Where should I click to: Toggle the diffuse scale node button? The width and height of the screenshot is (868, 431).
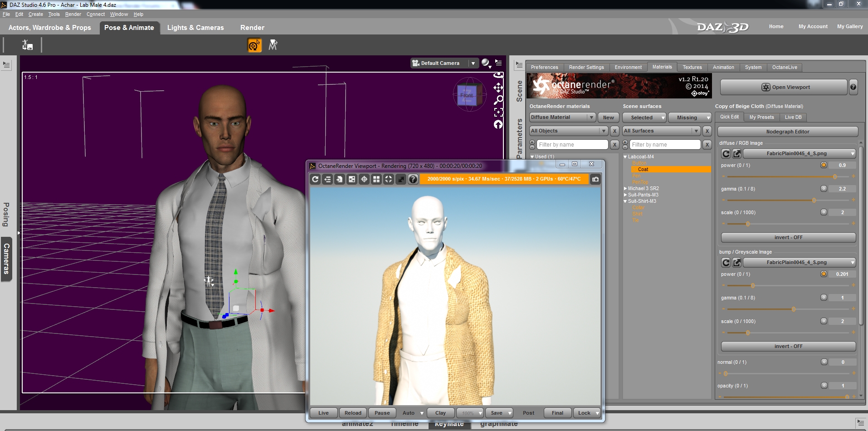click(824, 212)
